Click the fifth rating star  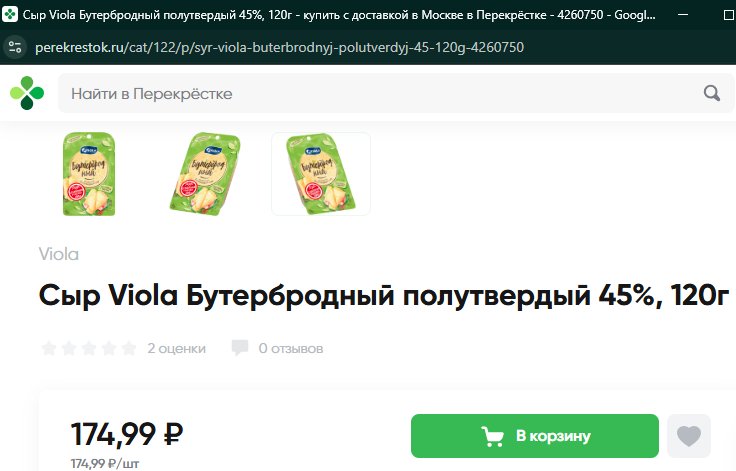point(129,348)
